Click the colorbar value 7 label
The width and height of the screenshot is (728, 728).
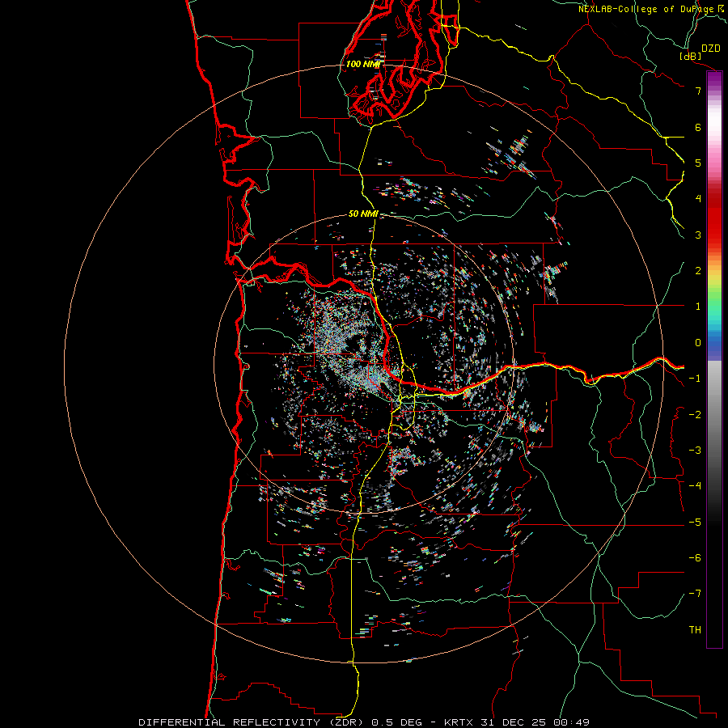[x=698, y=91]
